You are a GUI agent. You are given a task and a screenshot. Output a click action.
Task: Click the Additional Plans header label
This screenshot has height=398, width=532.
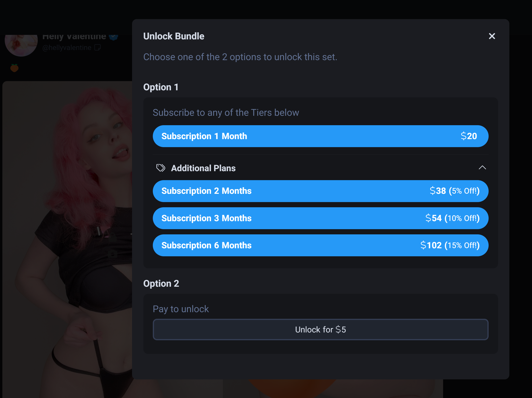[203, 168]
